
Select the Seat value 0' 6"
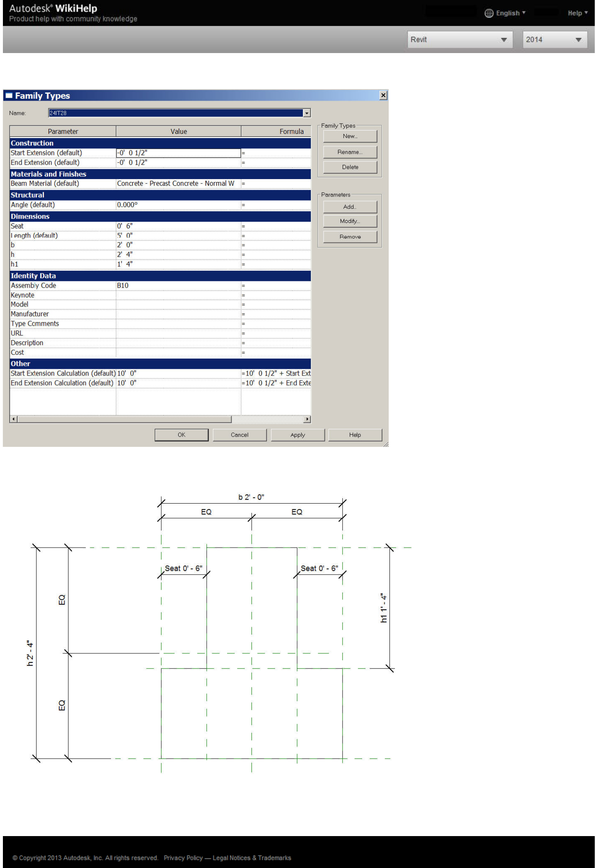[x=179, y=226]
